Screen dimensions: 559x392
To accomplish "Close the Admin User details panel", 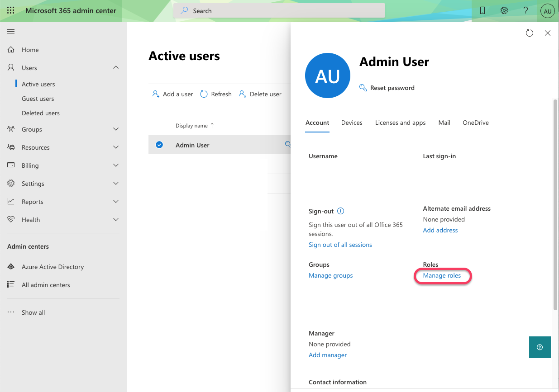I will click(x=548, y=33).
